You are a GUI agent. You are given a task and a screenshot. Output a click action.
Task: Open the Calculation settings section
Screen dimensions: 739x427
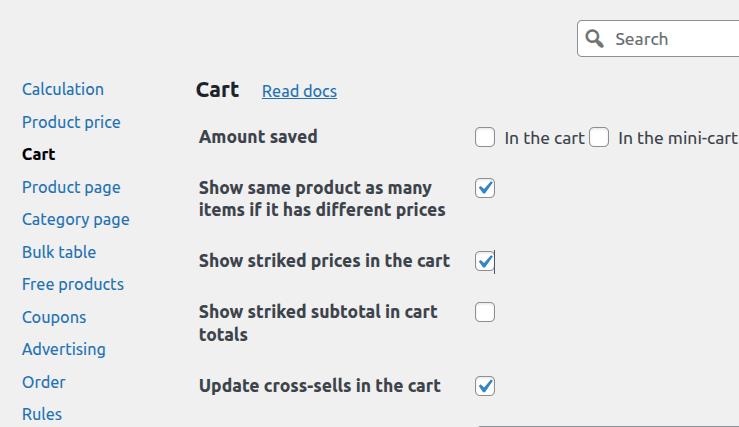tap(63, 89)
